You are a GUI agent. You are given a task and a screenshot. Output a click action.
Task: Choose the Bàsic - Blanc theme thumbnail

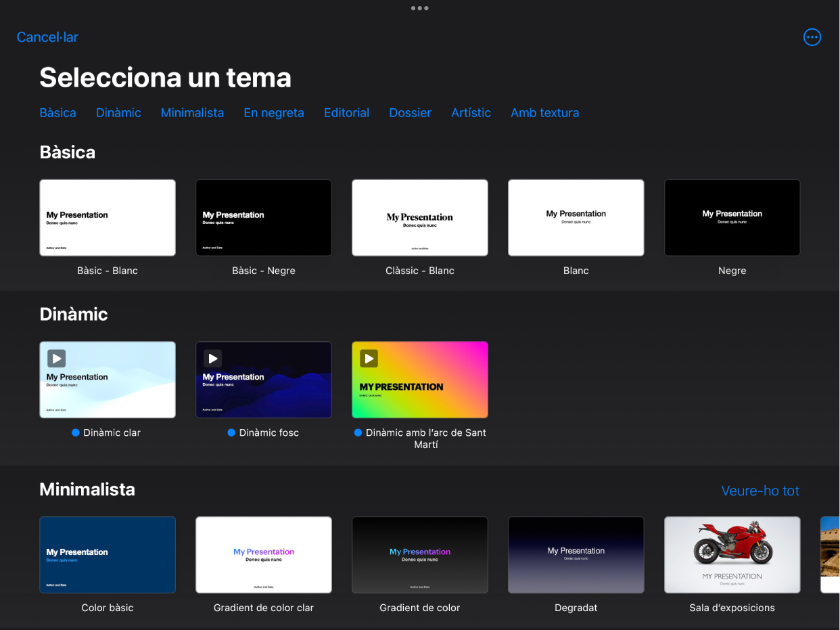point(108,218)
